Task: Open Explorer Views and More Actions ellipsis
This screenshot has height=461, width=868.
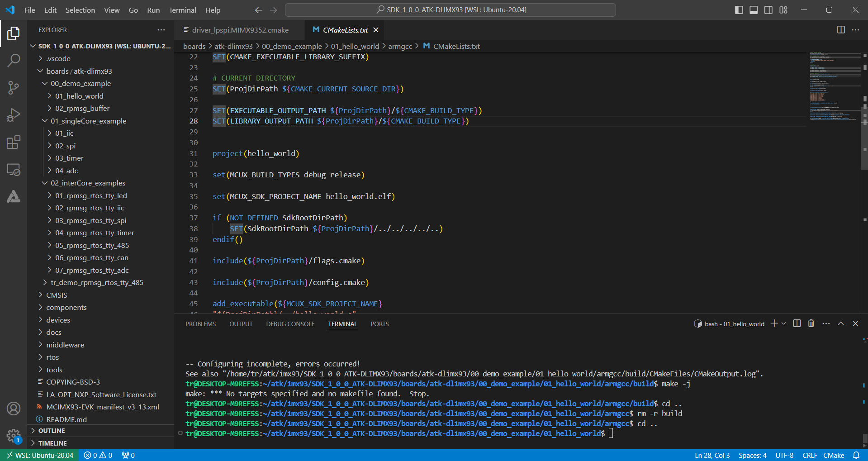Action: point(161,30)
